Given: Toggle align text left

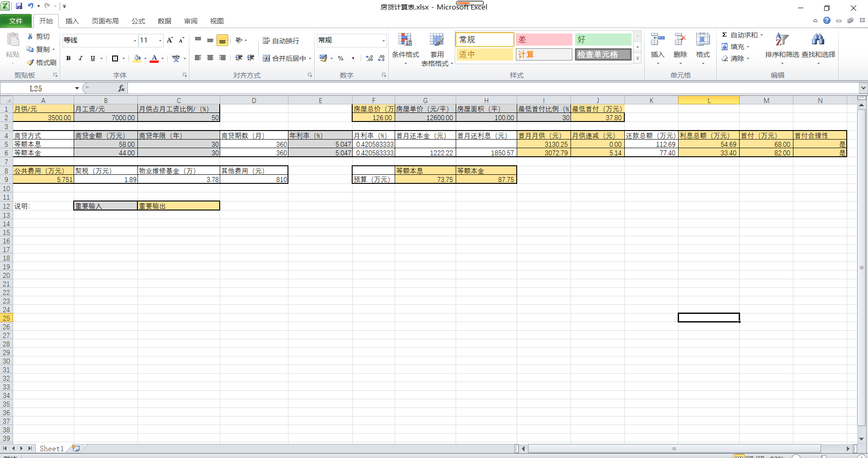Looking at the screenshot, I should click(x=198, y=58).
